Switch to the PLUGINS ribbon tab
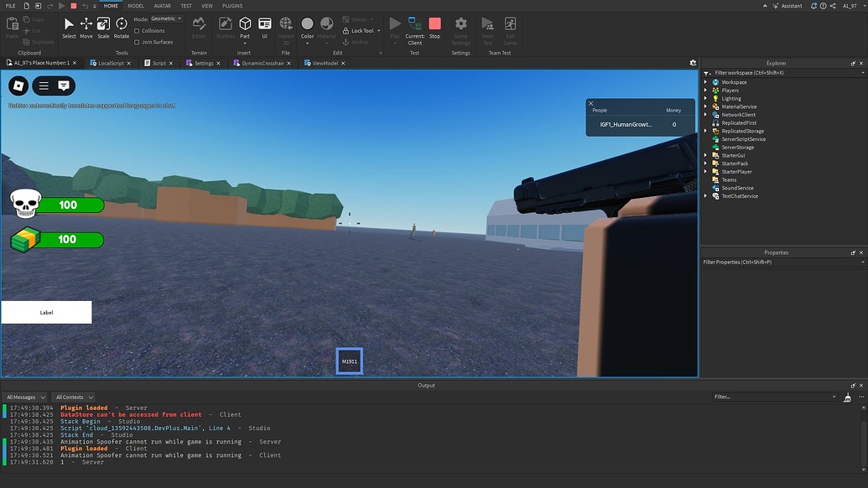Screen dimensions: 868x488 tap(232, 6)
